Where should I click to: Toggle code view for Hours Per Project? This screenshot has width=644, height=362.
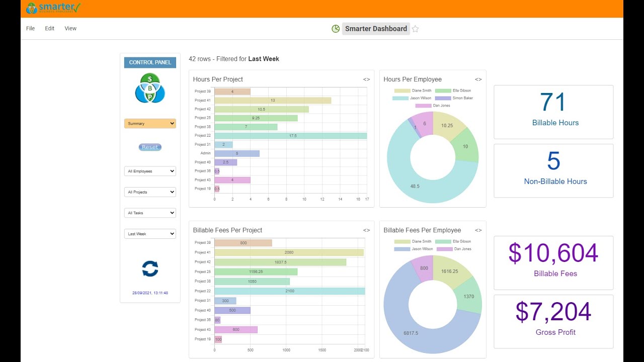[366, 79]
